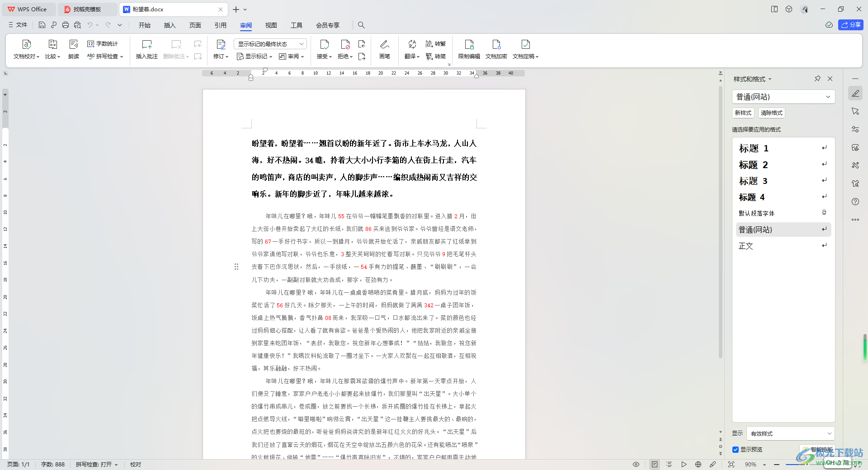Image resolution: width=868 pixels, height=470 pixels.
Task: Close the 样式和格式 panel
Action: click(x=830, y=79)
